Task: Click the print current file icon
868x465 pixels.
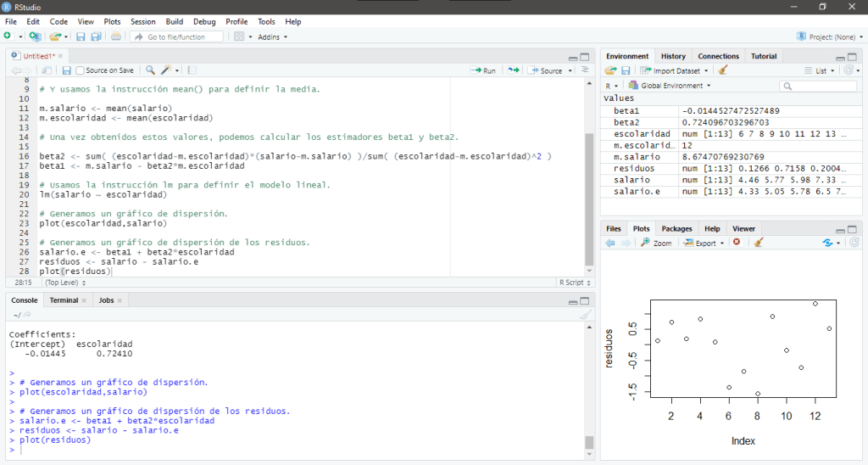Action: pos(116,37)
